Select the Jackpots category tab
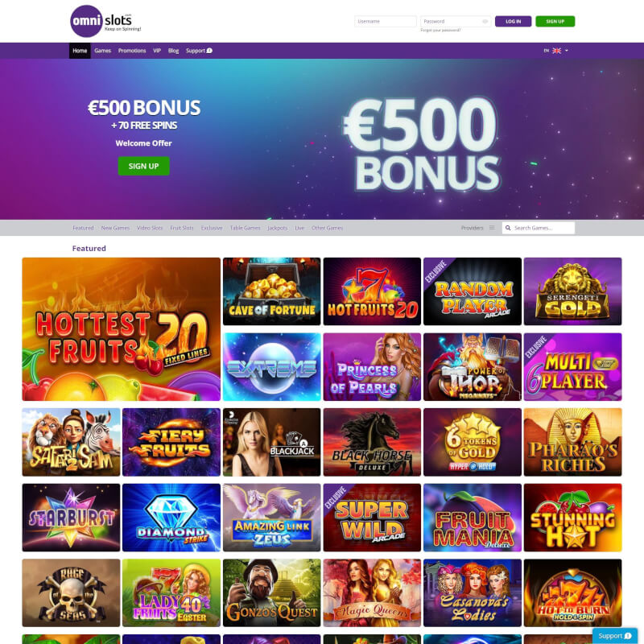644x644 pixels. pyautogui.click(x=277, y=228)
